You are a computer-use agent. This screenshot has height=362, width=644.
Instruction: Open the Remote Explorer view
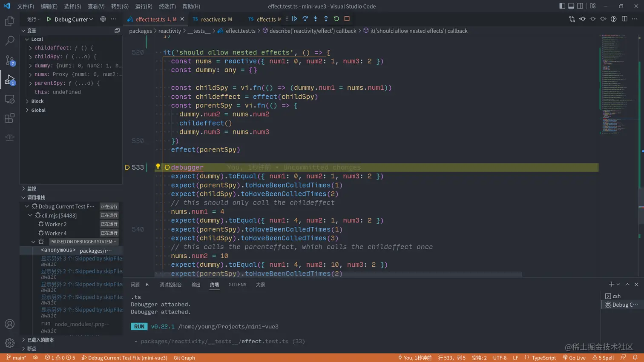(x=9, y=99)
